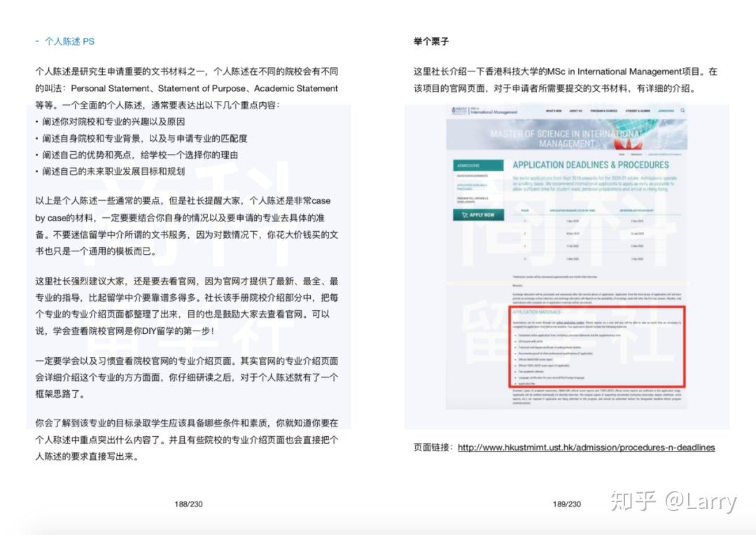The height and width of the screenshot is (535, 756).
Task: Open the search icon on the HKUST navbar
Action: point(682,111)
